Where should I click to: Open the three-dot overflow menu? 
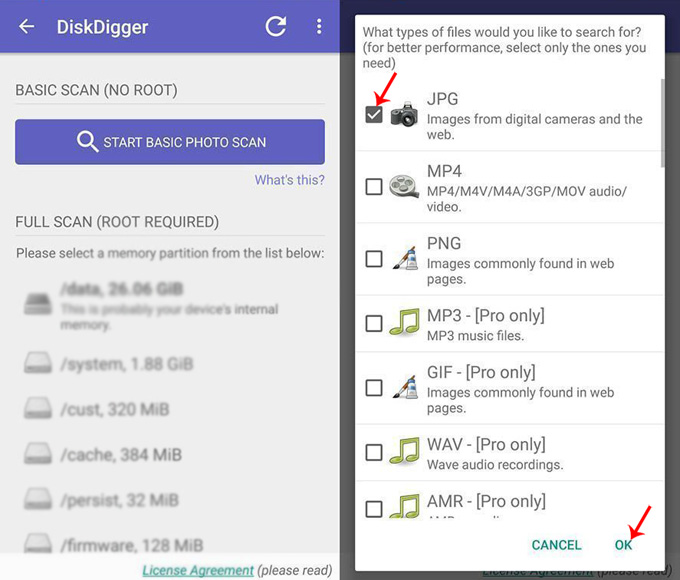[x=319, y=26]
